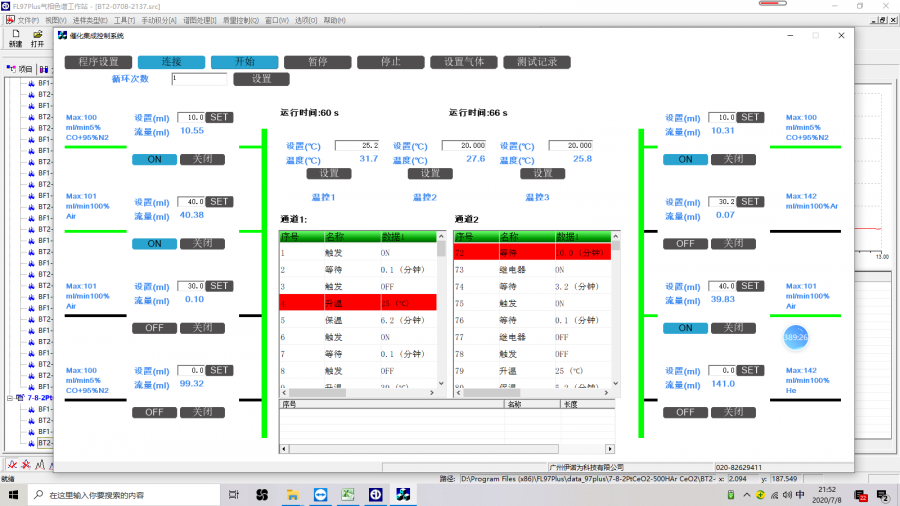Click the 打开 (Open) folder toolbar icon

click(x=37, y=38)
